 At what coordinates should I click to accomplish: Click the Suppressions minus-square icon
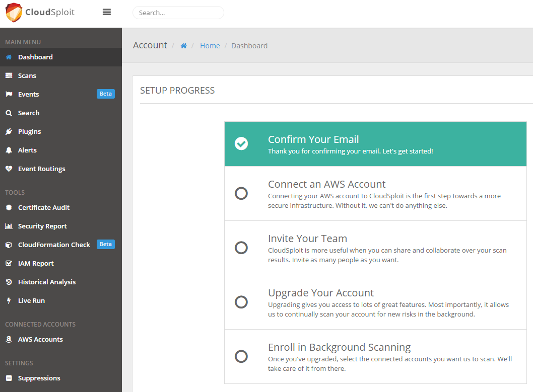9,378
